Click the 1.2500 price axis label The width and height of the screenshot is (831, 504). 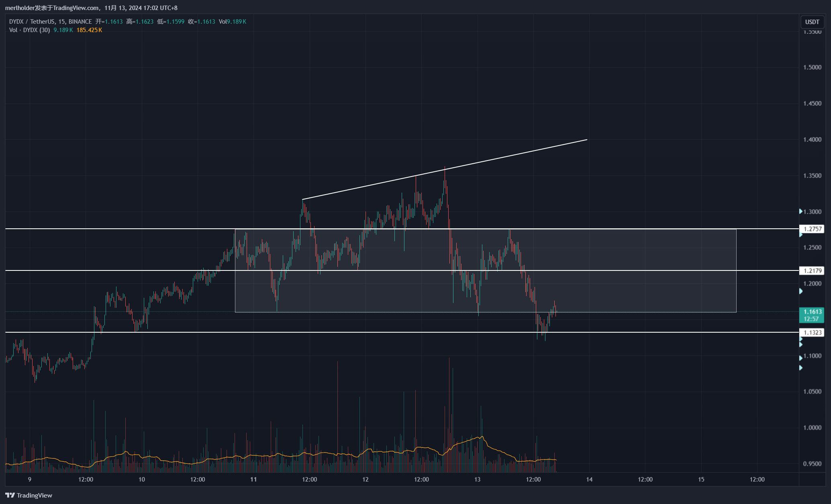[x=812, y=248]
